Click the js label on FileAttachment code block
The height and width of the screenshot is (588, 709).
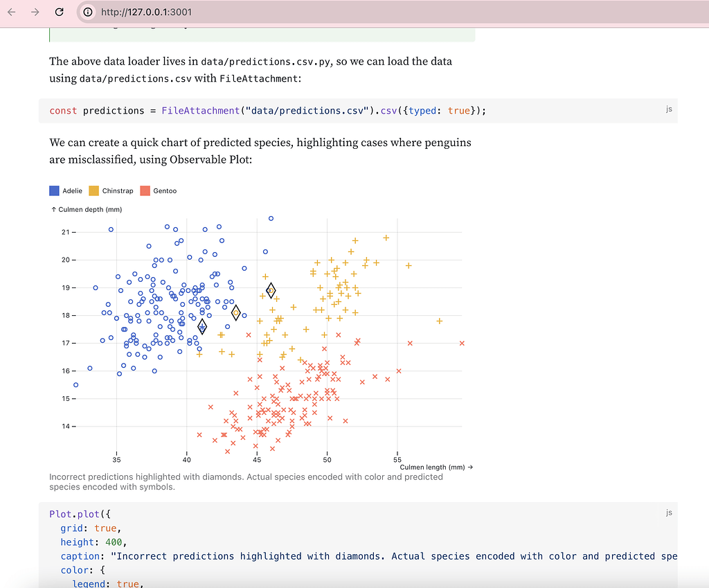pos(669,108)
